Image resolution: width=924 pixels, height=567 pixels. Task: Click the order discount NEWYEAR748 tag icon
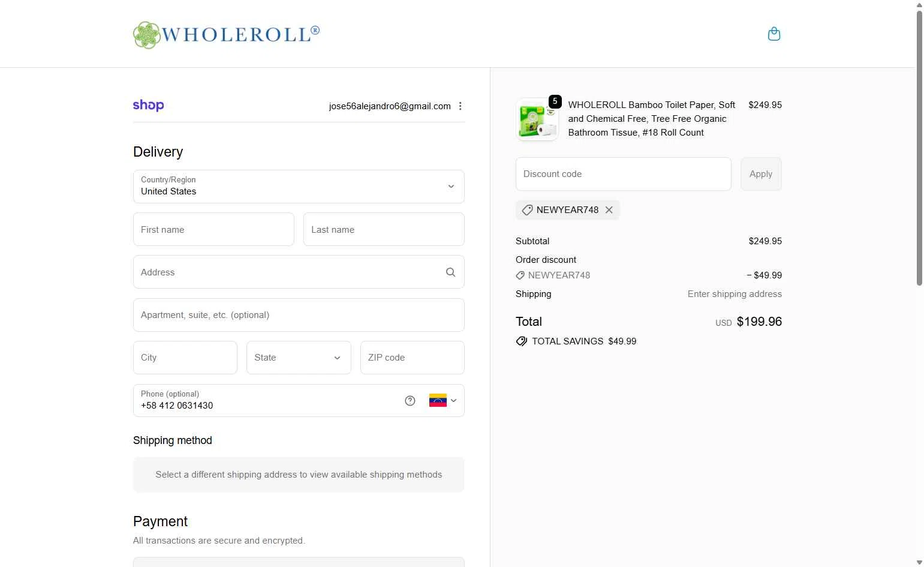pyautogui.click(x=520, y=275)
